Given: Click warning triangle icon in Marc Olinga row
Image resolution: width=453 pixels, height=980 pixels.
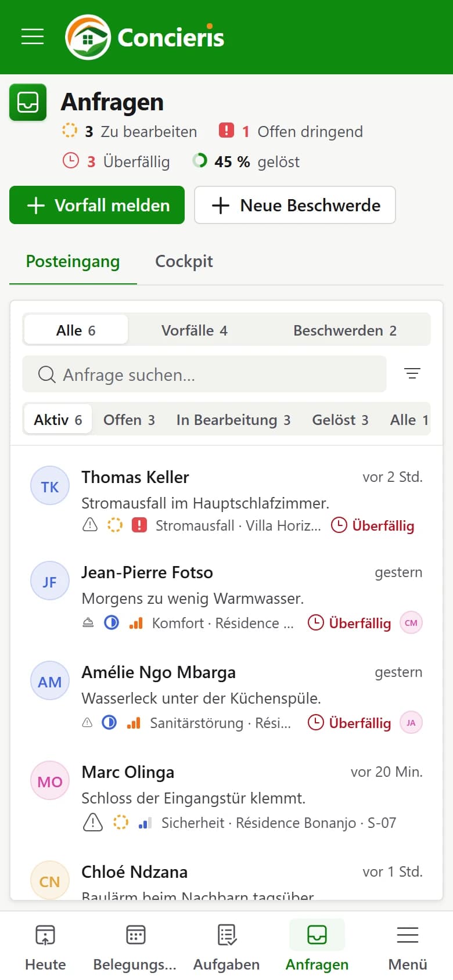Looking at the screenshot, I should [x=93, y=822].
